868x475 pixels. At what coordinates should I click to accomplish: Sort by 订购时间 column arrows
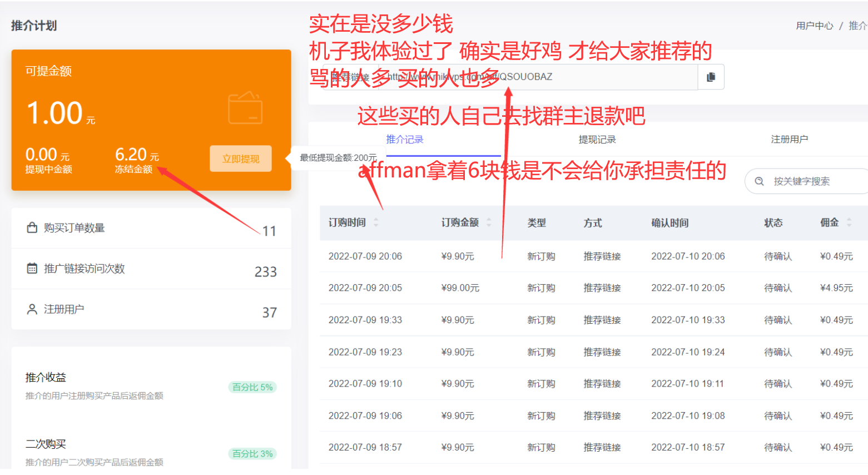[x=376, y=222]
